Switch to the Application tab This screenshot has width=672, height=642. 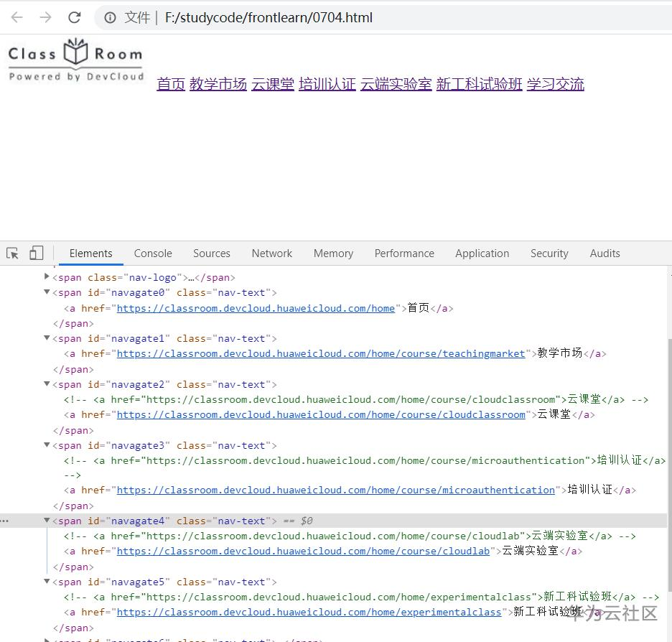[482, 253]
